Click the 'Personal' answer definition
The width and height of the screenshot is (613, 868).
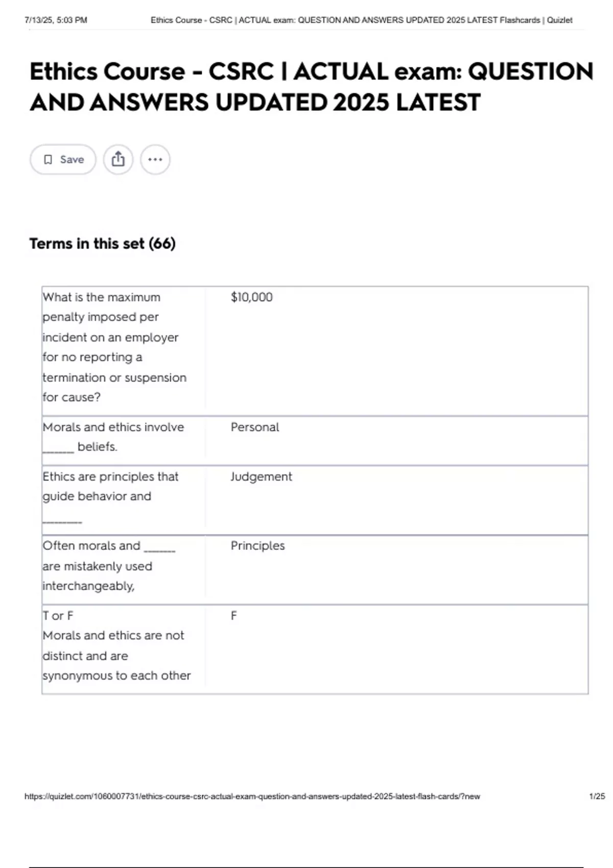[x=255, y=427]
